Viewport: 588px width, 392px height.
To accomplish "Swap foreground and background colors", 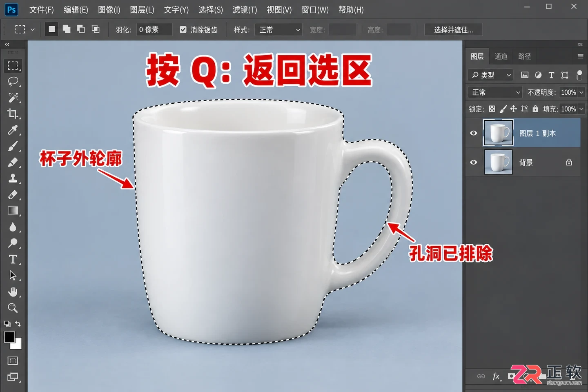I will 18,323.
